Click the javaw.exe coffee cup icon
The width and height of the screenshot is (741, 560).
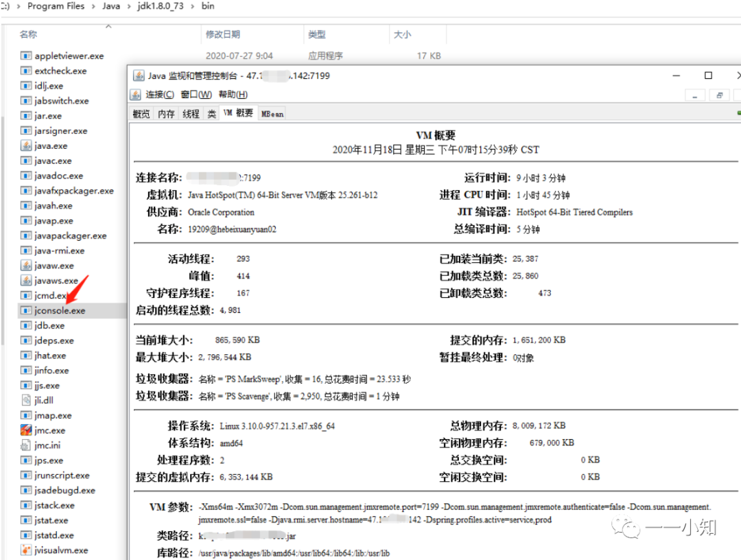pos(26,266)
